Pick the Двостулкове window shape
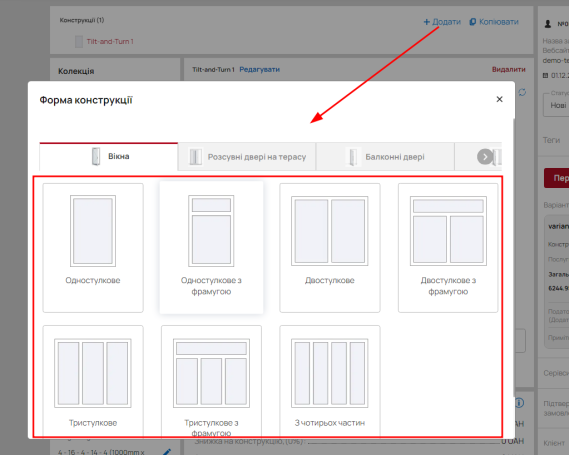Viewport: 569px width, 455px height. pos(329,247)
